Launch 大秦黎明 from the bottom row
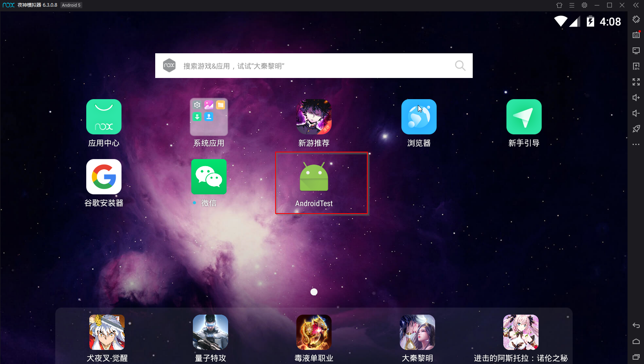Viewport: 644px width, 364px height. pyautogui.click(x=417, y=332)
